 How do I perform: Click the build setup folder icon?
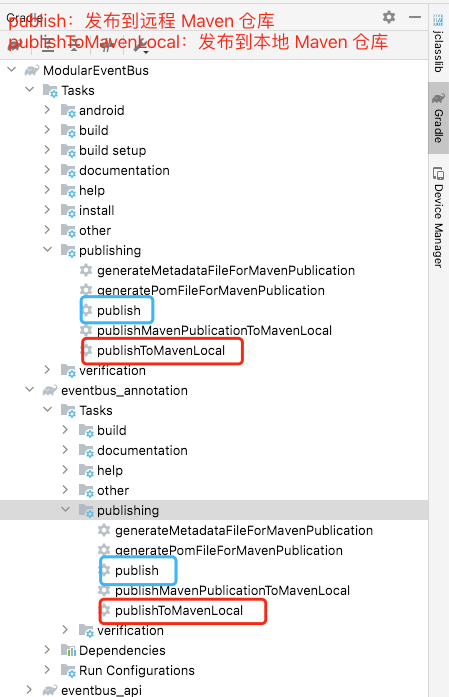click(x=68, y=150)
